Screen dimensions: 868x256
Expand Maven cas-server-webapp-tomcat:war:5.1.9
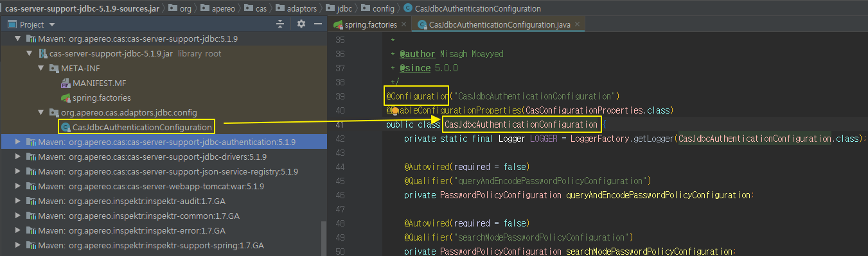tap(17, 186)
